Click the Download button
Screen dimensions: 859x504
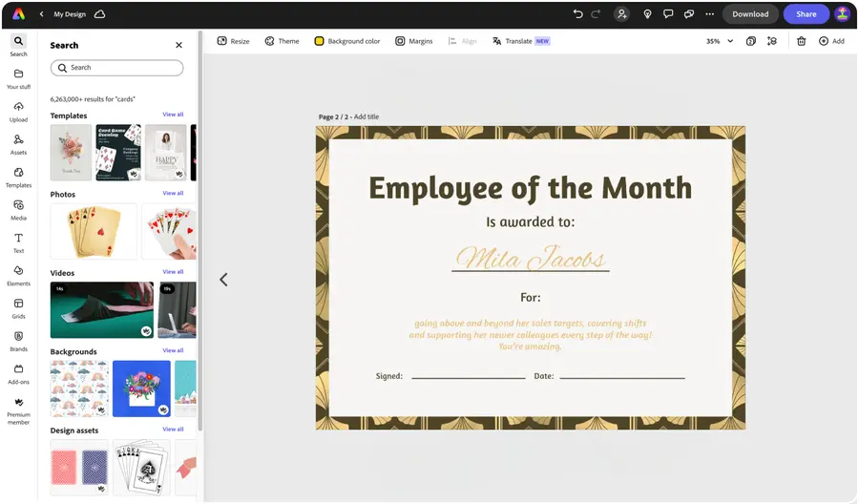(750, 14)
